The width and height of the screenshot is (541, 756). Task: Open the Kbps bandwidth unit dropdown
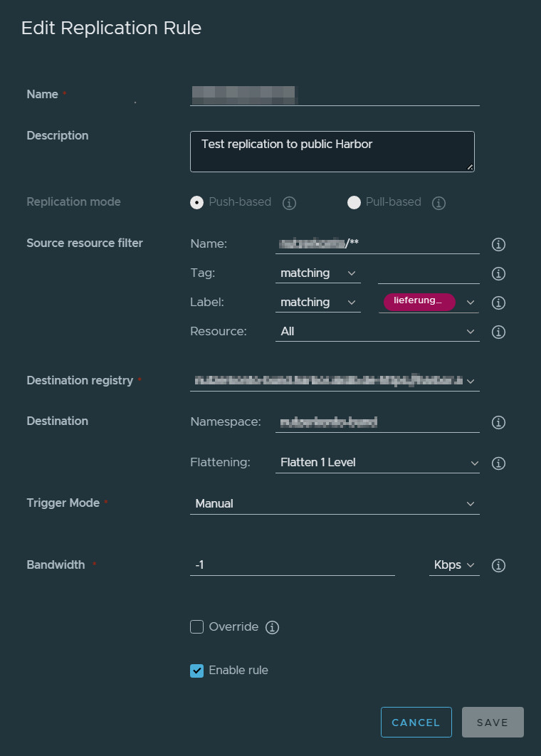coord(454,565)
